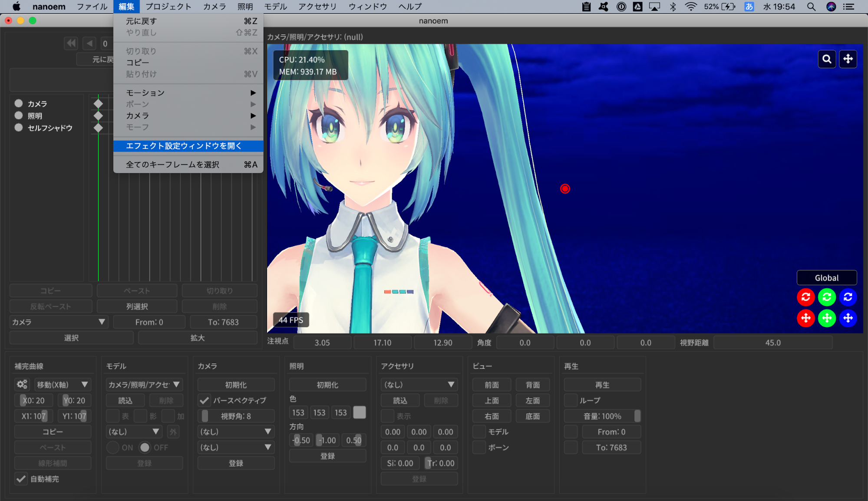This screenshot has width=868, height=501.
Task: Open the ファイル menu
Action: [92, 7]
